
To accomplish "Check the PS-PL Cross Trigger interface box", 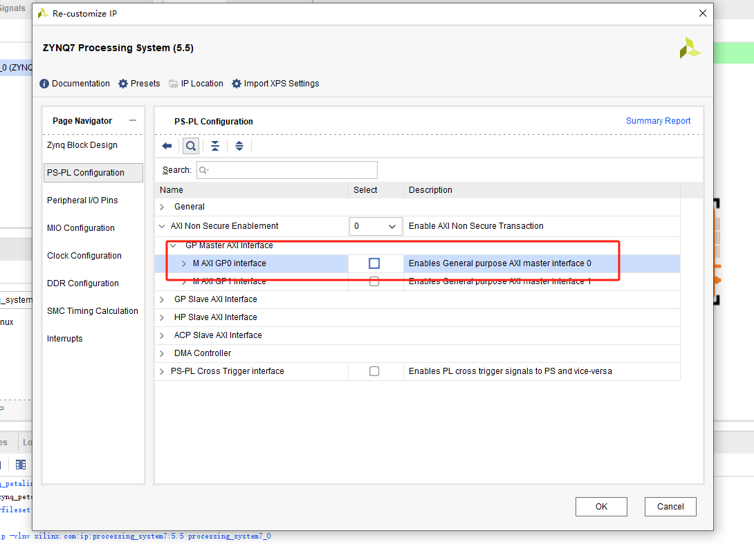I will (x=374, y=371).
